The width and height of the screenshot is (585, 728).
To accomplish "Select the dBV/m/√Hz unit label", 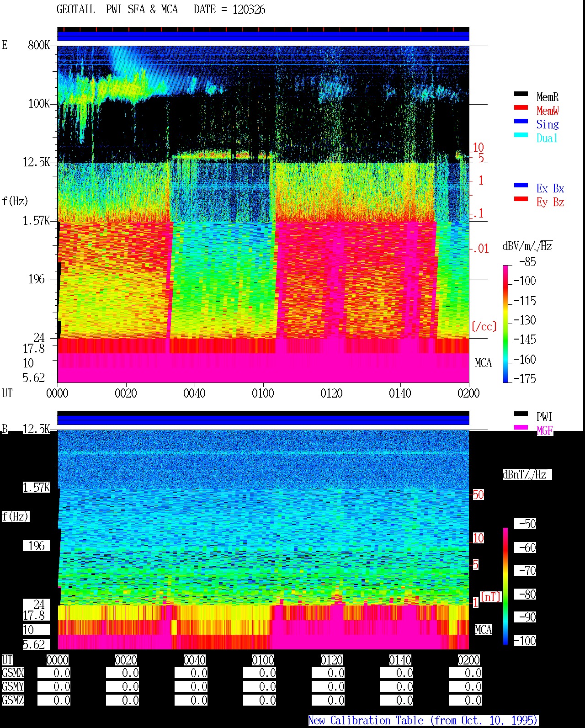I will click(527, 246).
